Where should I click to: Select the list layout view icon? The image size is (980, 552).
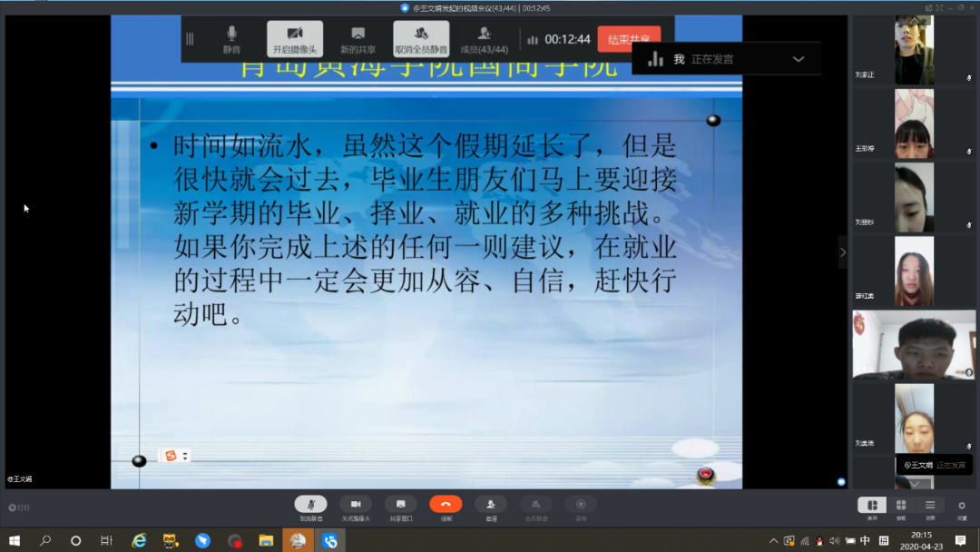coord(930,506)
